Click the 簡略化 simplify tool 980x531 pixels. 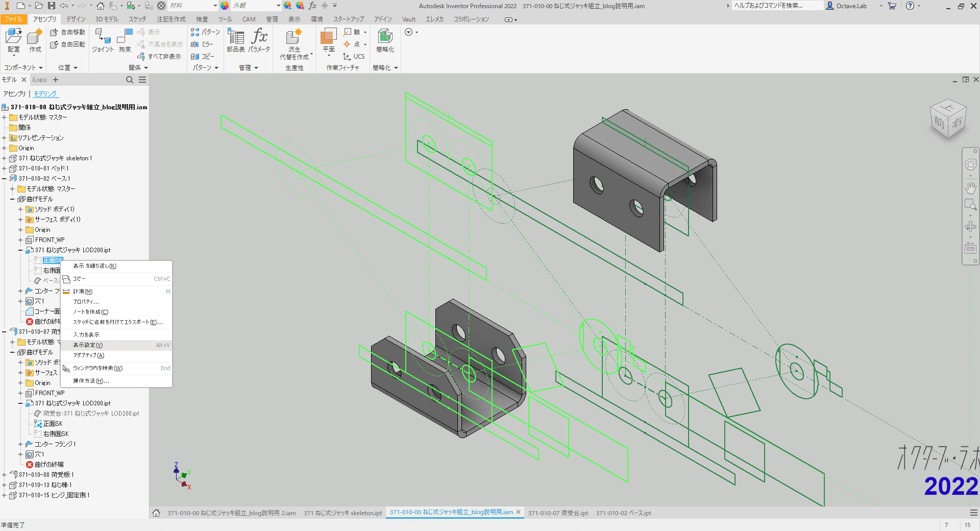pyautogui.click(x=385, y=40)
